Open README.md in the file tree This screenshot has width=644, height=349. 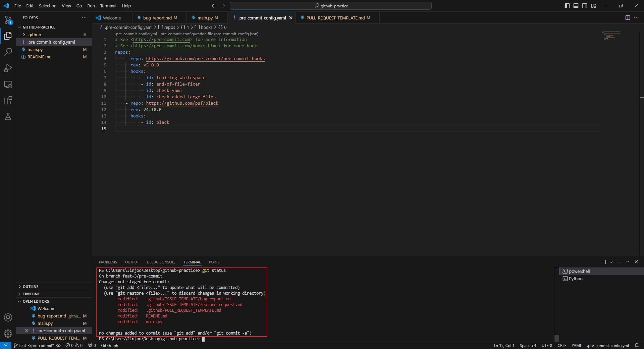pos(54,57)
